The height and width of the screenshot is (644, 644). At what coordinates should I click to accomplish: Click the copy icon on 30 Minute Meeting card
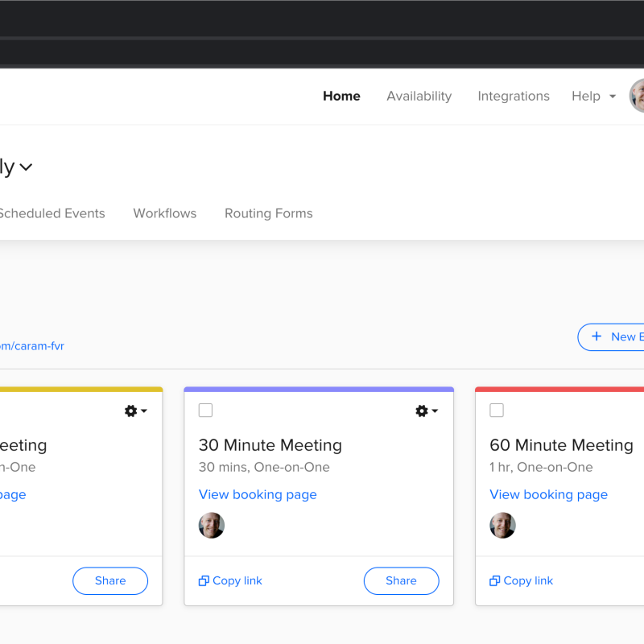204,581
